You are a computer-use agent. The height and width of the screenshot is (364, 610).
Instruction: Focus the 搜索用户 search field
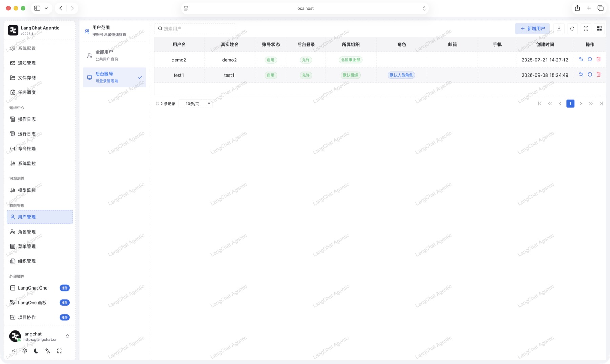point(195,28)
